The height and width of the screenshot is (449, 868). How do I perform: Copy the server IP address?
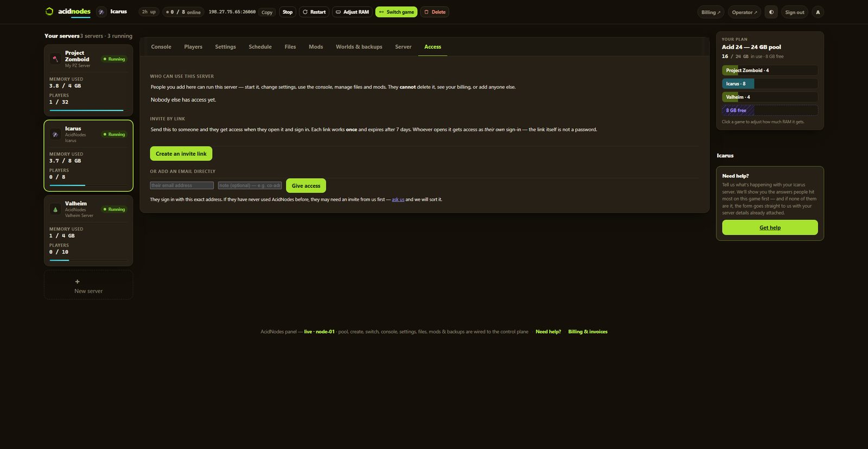(267, 12)
